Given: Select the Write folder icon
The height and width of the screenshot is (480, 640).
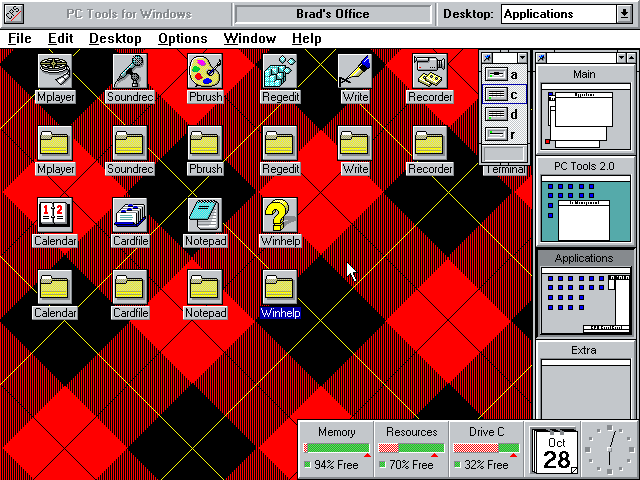Looking at the screenshot, I should (355, 143).
